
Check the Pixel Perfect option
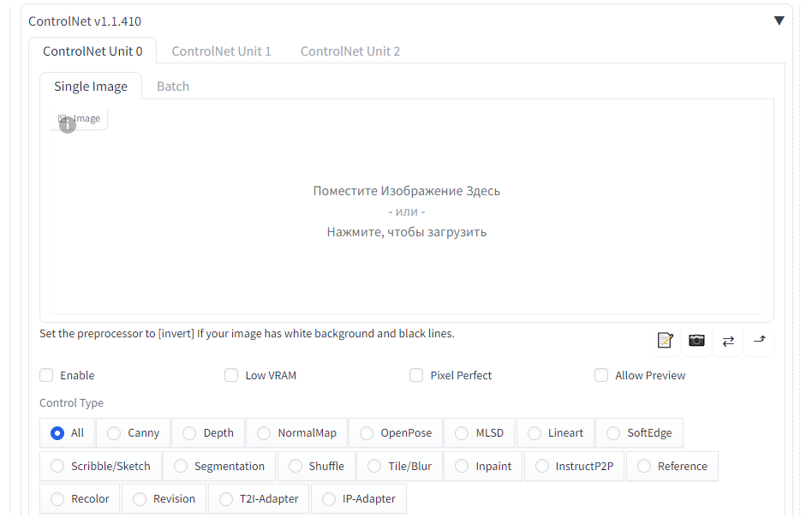click(416, 375)
